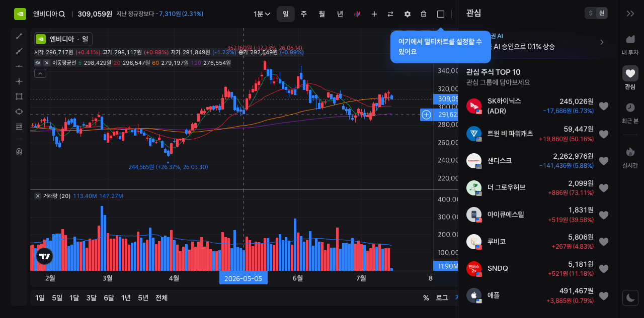Set chart range to 1달

(x=74, y=298)
